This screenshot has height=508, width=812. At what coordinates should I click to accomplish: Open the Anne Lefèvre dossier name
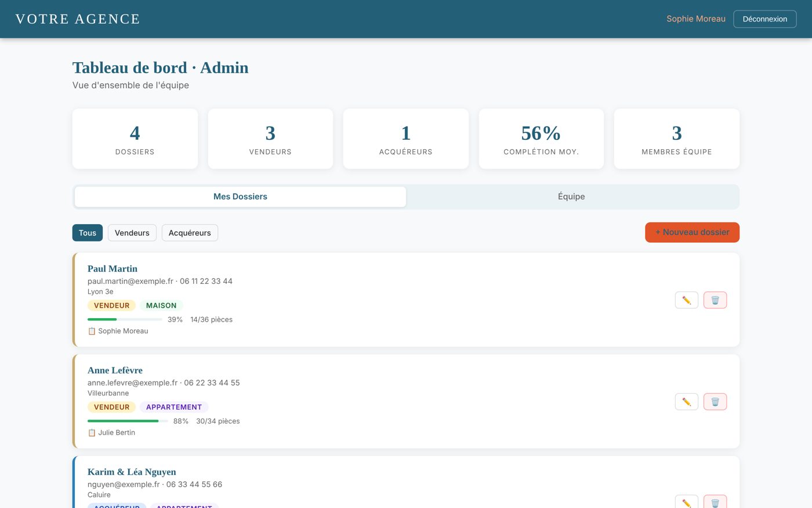point(115,370)
